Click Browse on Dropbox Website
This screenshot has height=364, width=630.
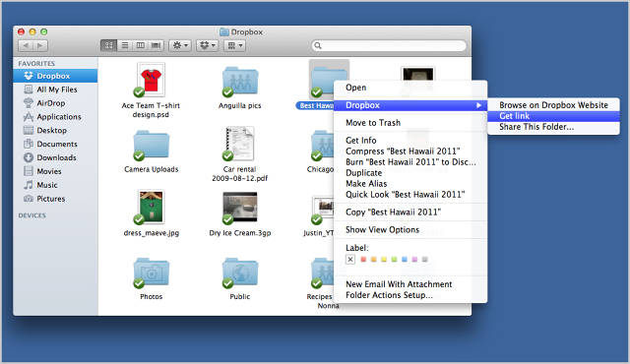click(553, 105)
